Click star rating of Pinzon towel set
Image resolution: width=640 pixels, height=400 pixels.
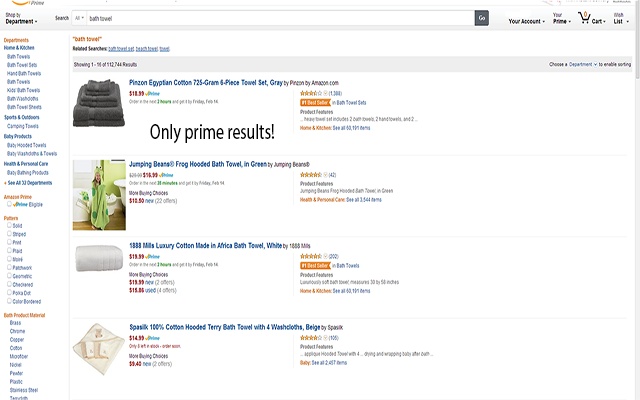(x=313, y=93)
